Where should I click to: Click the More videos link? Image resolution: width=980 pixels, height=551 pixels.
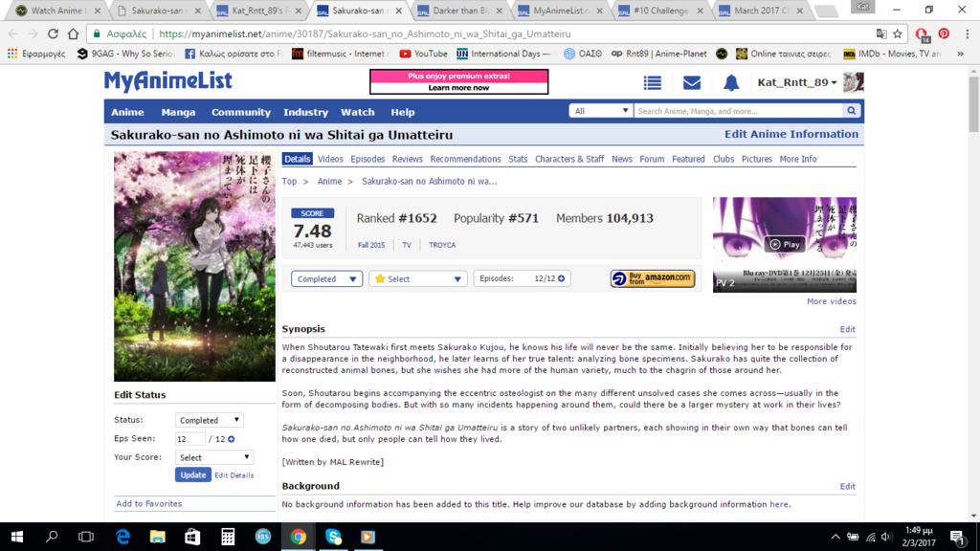[x=832, y=301]
